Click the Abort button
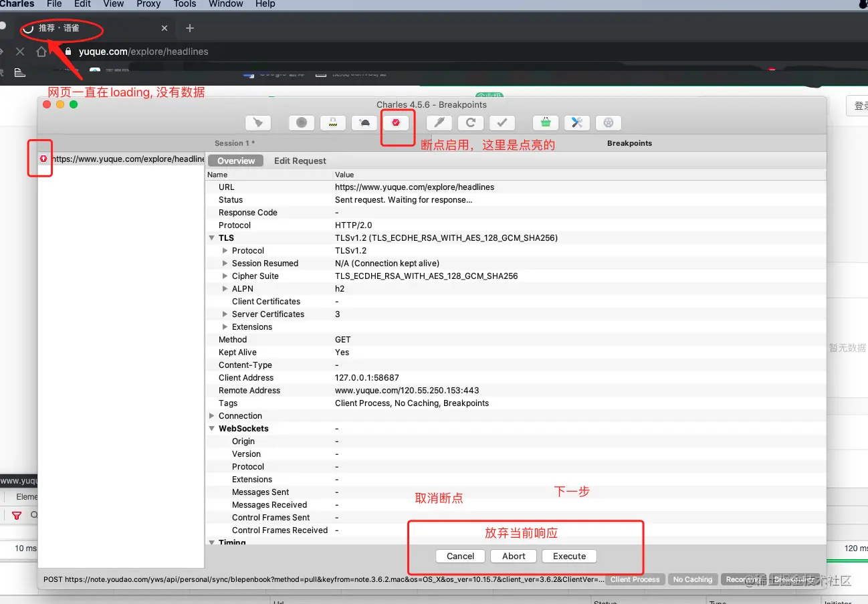 (514, 557)
